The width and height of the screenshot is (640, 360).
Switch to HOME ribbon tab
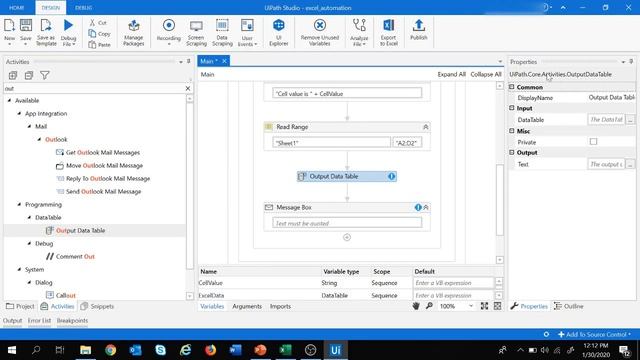click(16, 8)
